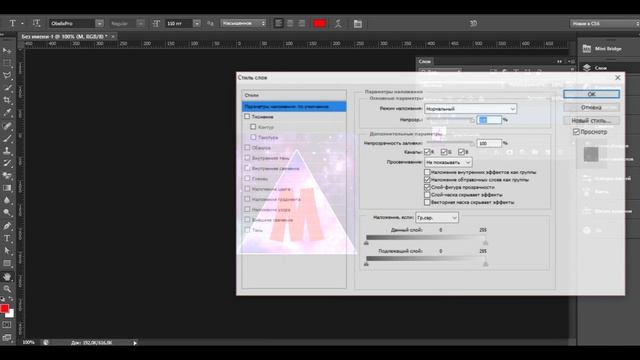Check Наложение внутренних эффектов как группы
640x360 pixels.
(427, 172)
